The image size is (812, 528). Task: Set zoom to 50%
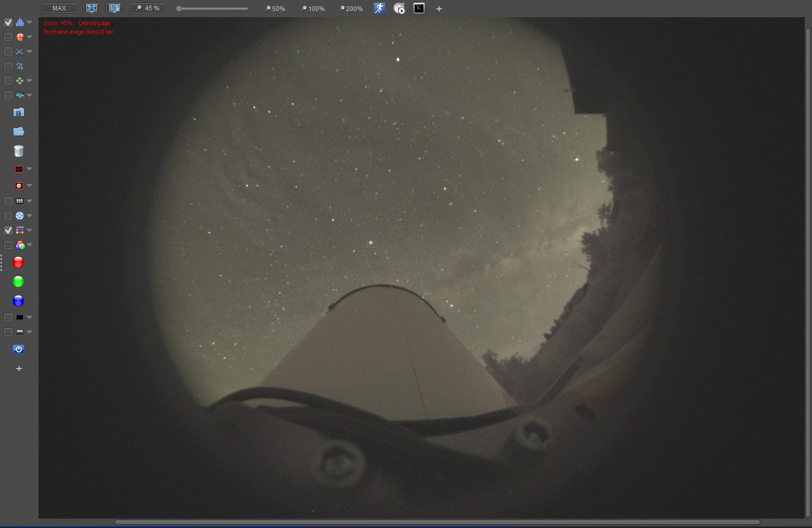(x=275, y=9)
